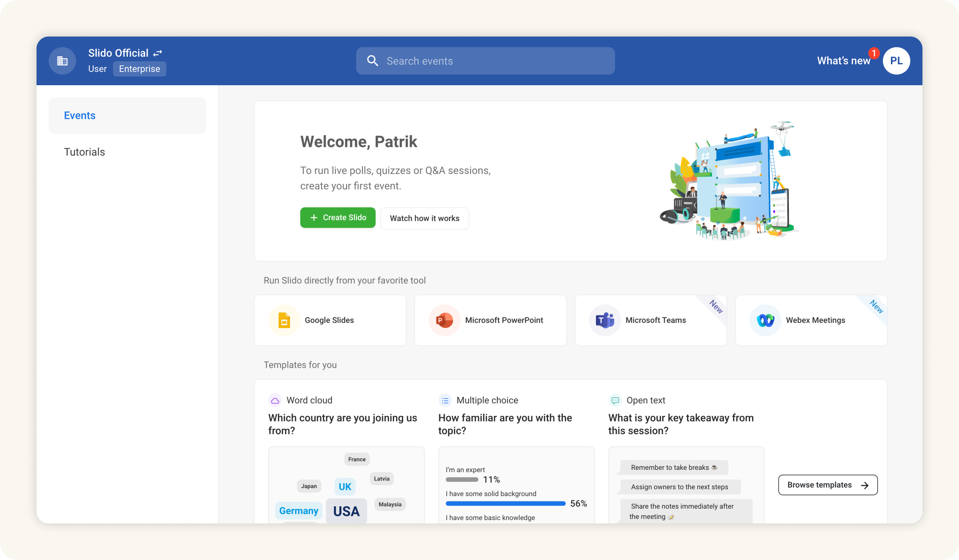Click the Enterprise plan badge

pos(140,69)
